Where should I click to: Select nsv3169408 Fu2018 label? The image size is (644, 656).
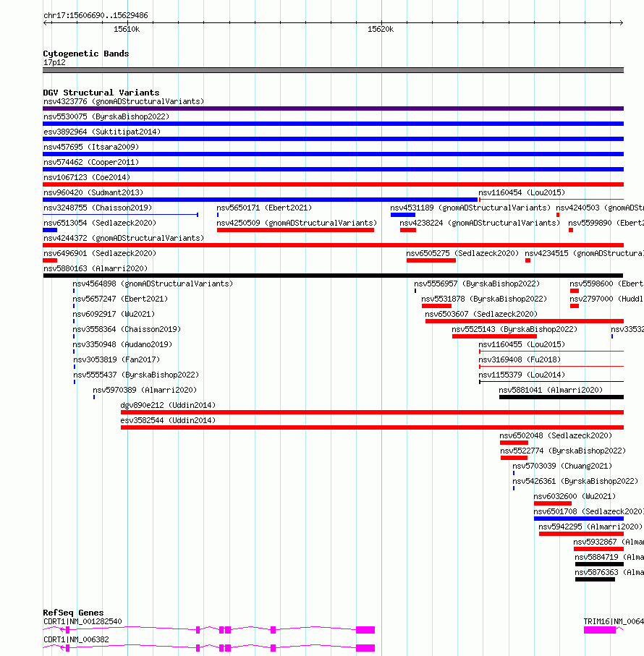[520, 359]
